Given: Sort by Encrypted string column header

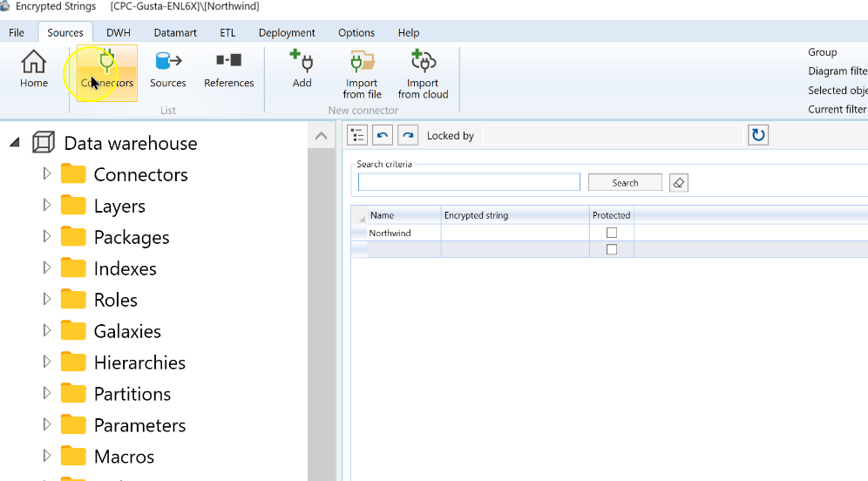Looking at the screenshot, I should [515, 215].
